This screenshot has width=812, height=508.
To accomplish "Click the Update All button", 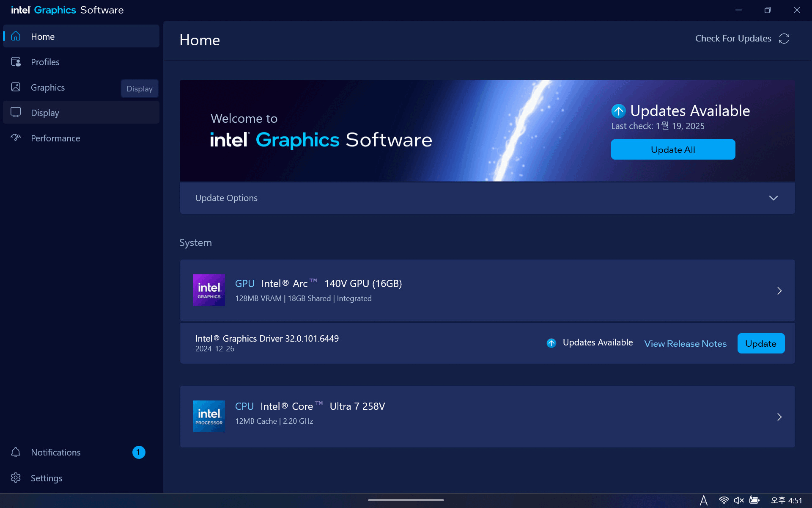I will (673, 149).
